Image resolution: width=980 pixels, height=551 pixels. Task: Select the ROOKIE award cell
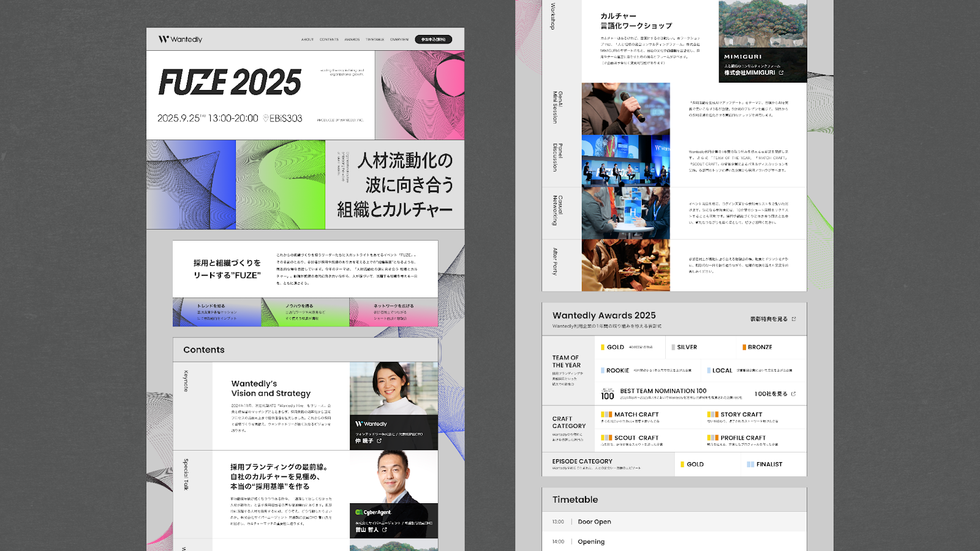648,370
